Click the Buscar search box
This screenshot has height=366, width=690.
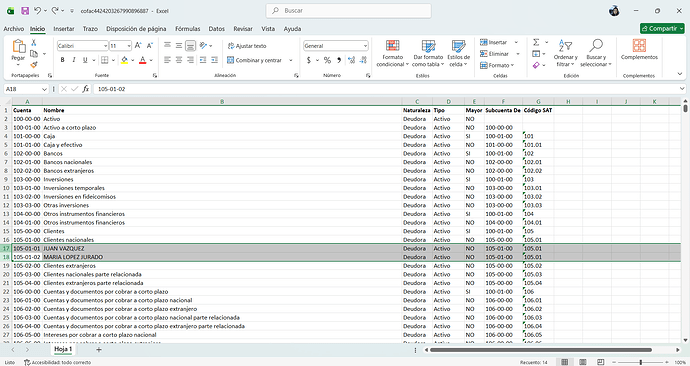point(349,11)
